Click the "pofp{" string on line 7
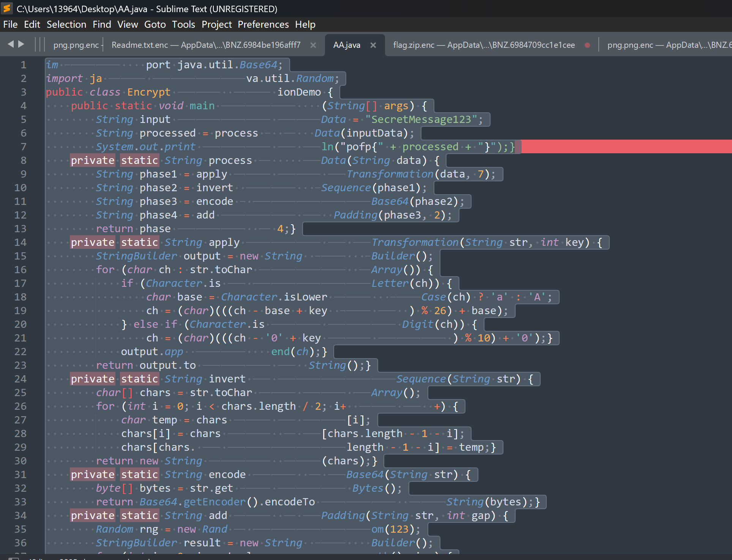732x560 pixels. (x=363, y=147)
